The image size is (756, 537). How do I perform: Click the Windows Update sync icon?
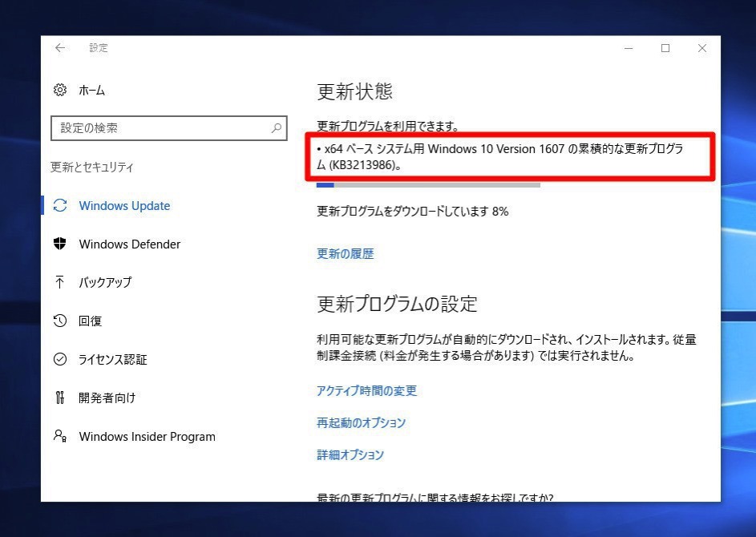pos(60,205)
